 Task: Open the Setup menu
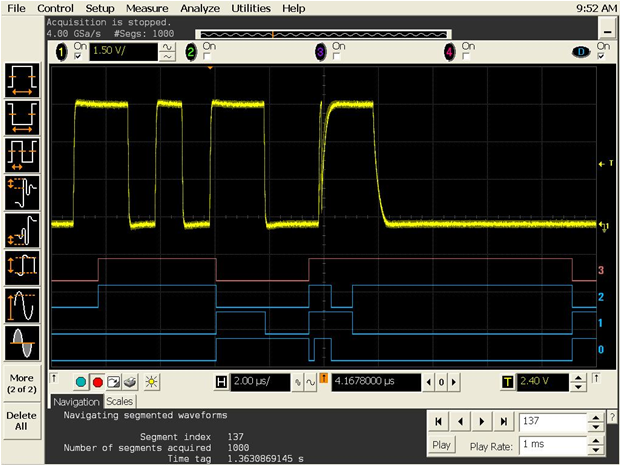[100, 8]
